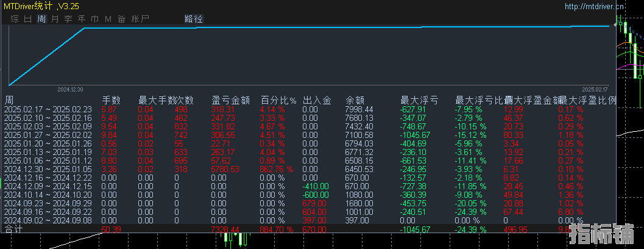Click the 路径 path button
This screenshot has height=249, width=644.
(194, 19)
